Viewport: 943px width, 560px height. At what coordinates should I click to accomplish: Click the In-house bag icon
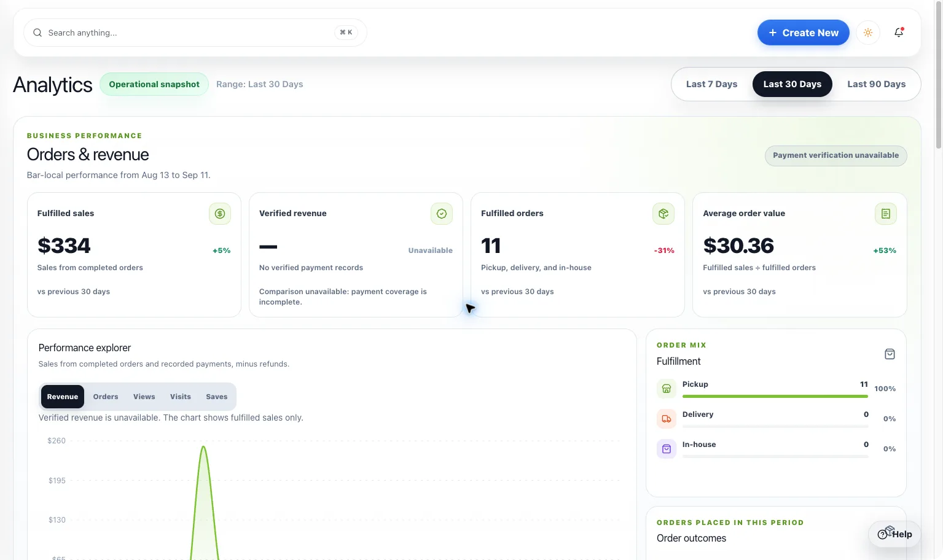[x=667, y=449]
